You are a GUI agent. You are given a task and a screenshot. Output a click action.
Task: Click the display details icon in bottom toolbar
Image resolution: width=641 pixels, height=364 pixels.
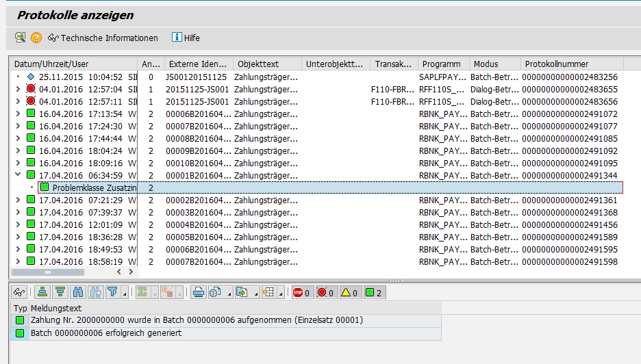(19, 292)
